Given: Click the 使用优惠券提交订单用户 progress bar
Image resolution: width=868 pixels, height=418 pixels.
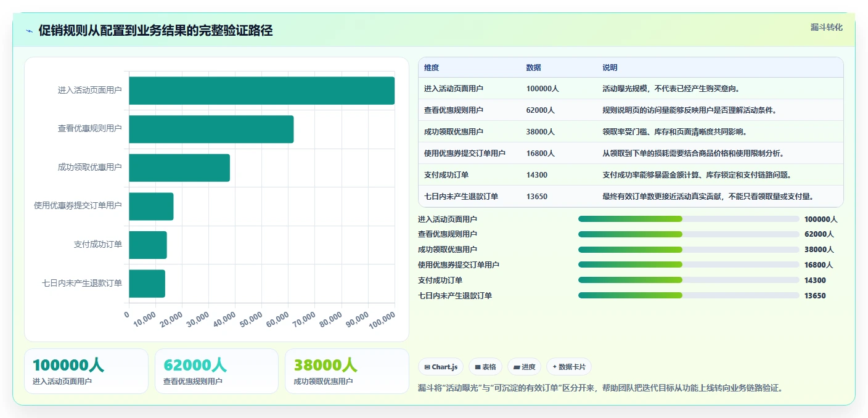Looking at the screenshot, I should 689,265.
